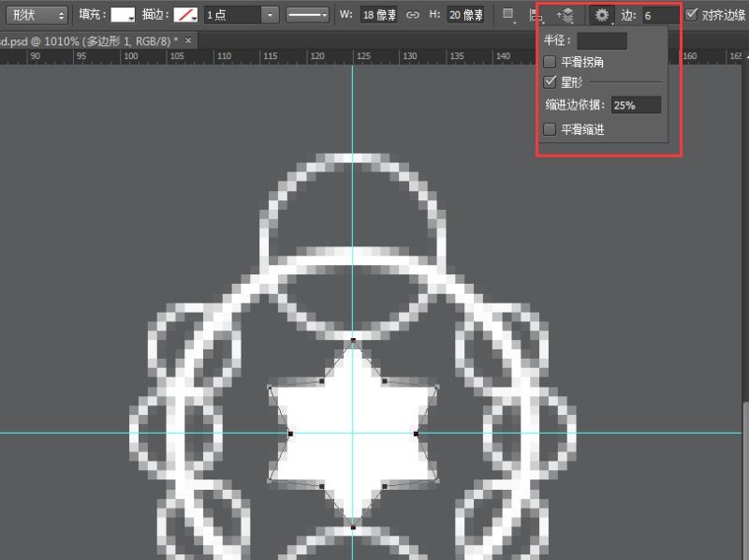
Task: Click the top anchor point of the star
Action: coord(353,340)
